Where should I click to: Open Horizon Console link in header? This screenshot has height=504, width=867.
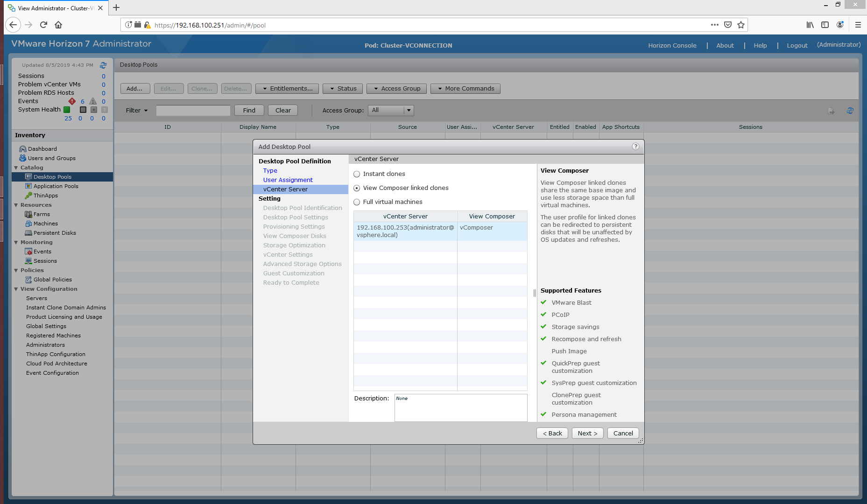(672, 45)
